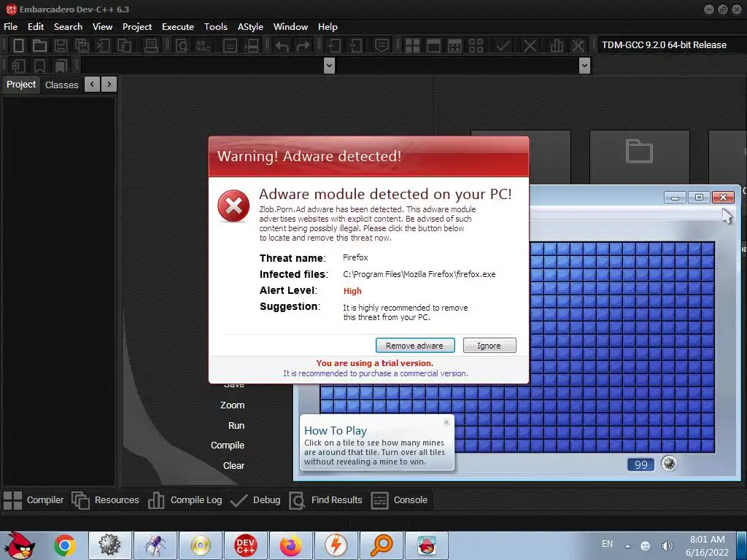Open the Compiler bottom tab
Screen dimensions: 747x560
click(x=34, y=500)
